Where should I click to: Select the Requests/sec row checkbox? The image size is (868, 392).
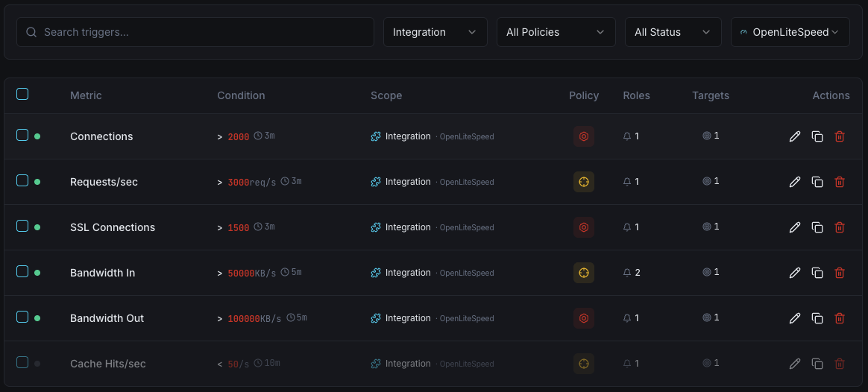point(22,180)
